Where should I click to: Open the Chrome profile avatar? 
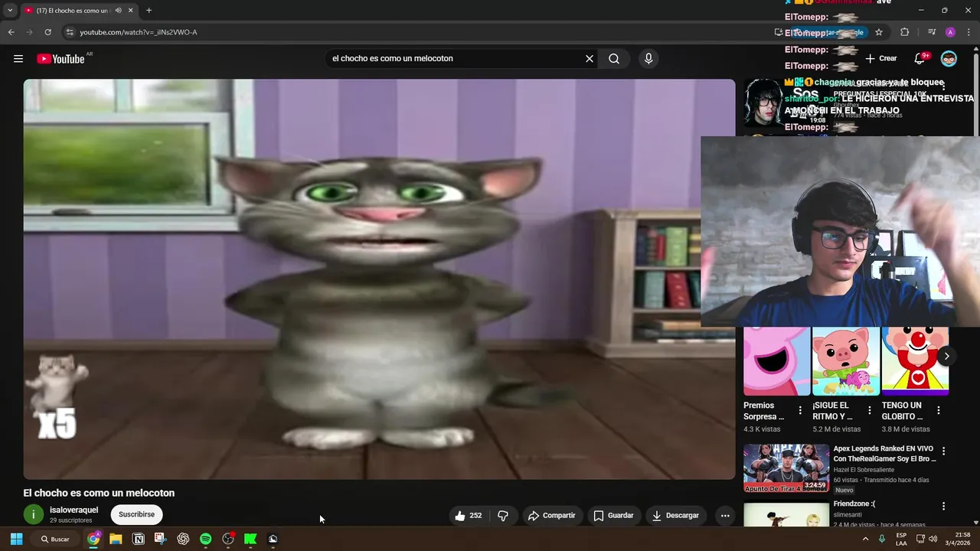[950, 32]
